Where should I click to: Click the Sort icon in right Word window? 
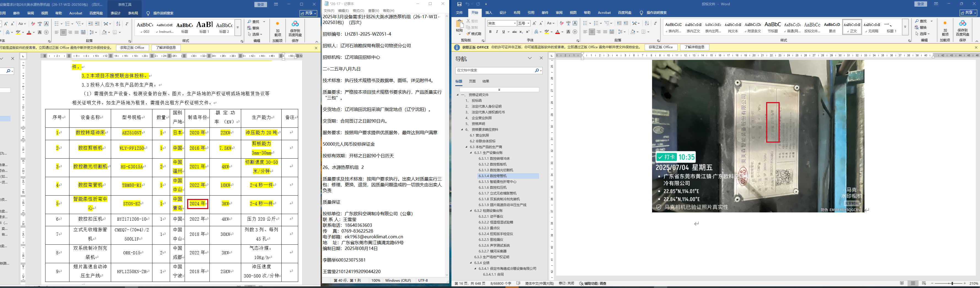647,23
